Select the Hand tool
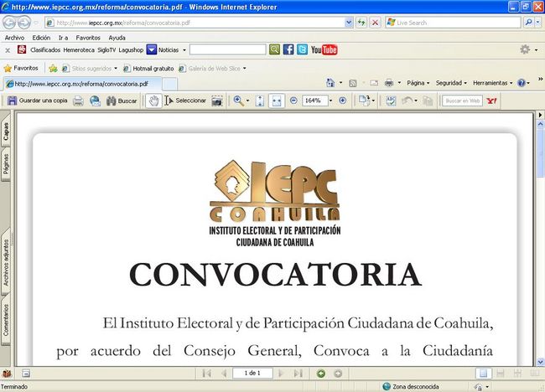Viewport: 545px width, 392px height. tap(153, 101)
